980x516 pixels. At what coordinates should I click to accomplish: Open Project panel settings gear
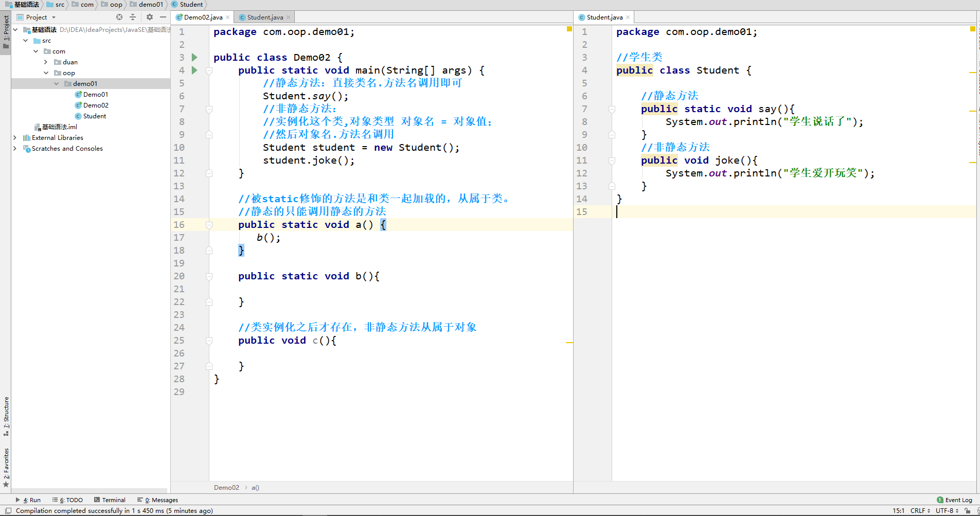pyautogui.click(x=150, y=17)
